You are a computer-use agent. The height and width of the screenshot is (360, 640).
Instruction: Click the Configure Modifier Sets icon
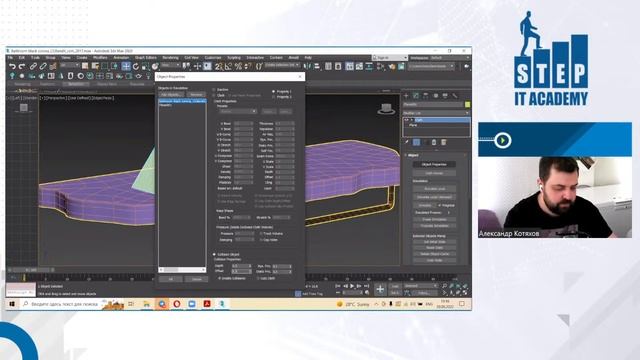point(444,142)
